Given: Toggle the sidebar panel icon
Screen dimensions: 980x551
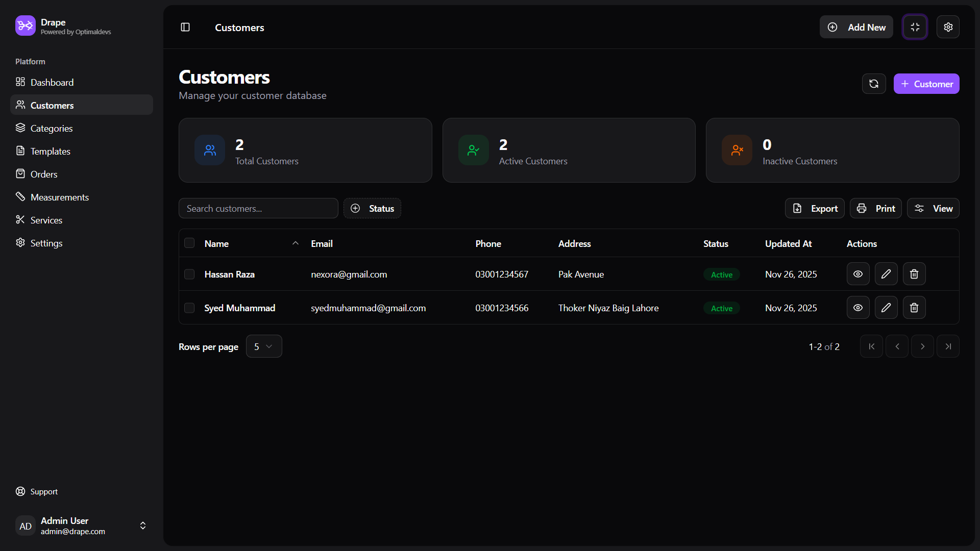Looking at the screenshot, I should (x=185, y=27).
